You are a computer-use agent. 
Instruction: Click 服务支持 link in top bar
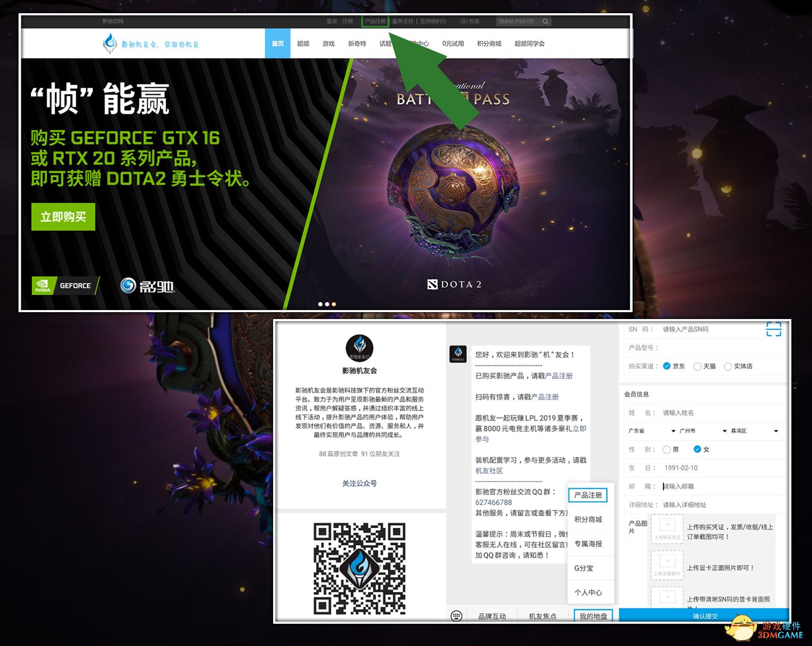pos(403,21)
